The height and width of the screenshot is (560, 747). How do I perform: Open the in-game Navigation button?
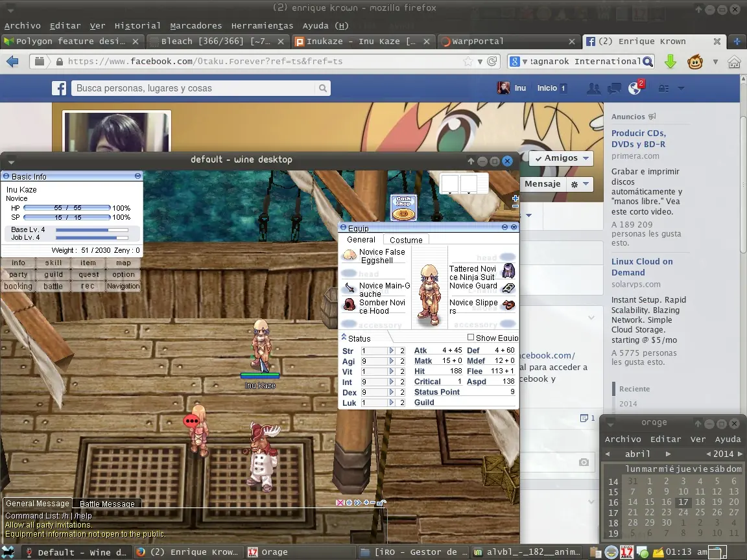click(x=123, y=286)
